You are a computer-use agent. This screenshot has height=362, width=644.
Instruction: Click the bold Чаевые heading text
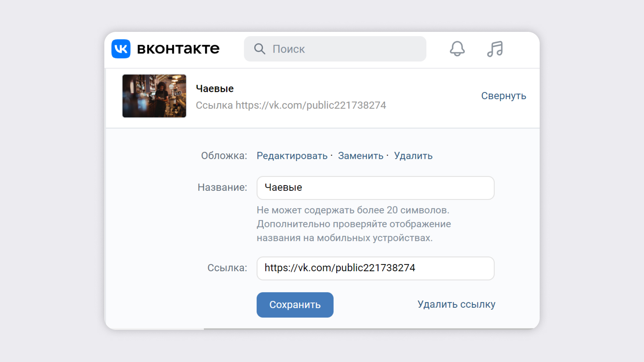coord(215,89)
